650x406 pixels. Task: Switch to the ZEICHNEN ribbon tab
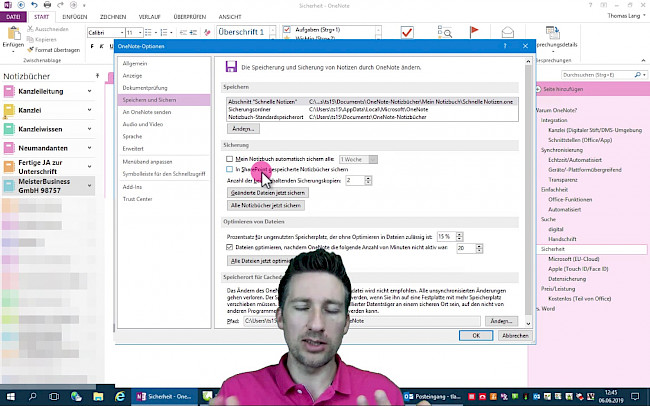point(113,17)
